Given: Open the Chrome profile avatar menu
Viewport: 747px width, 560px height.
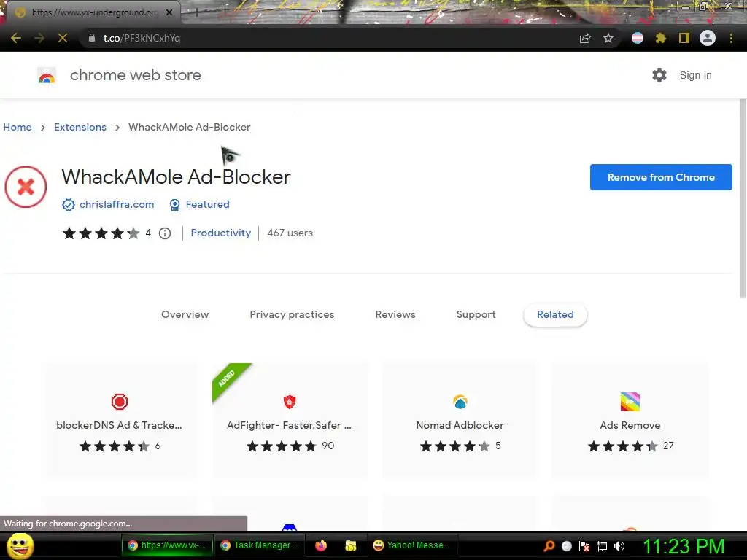Looking at the screenshot, I should [708, 38].
